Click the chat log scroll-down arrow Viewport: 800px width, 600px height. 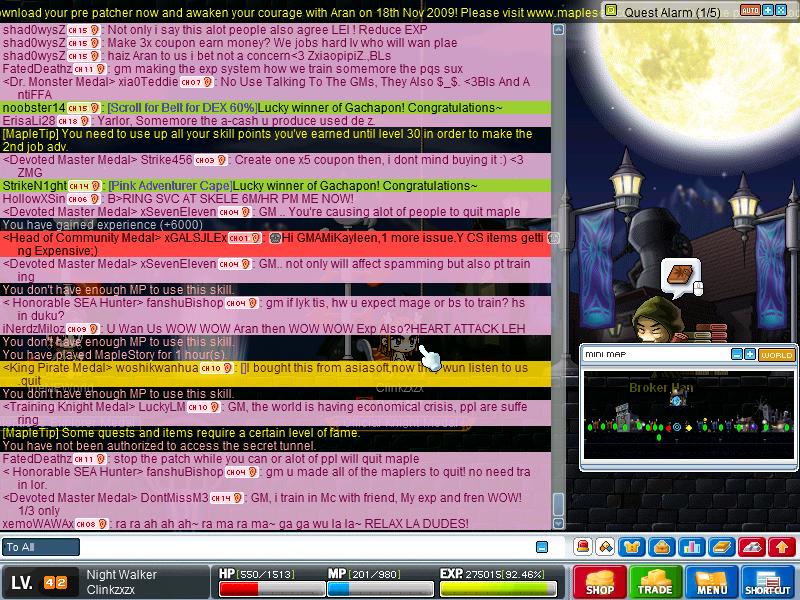(559, 523)
